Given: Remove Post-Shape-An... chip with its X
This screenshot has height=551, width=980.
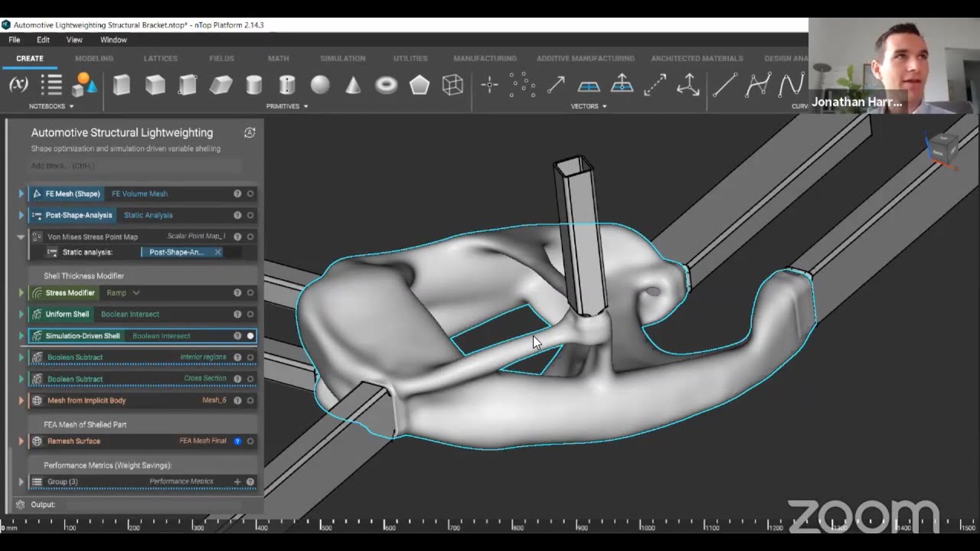Looking at the screenshot, I should pyautogui.click(x=217, y=252).
